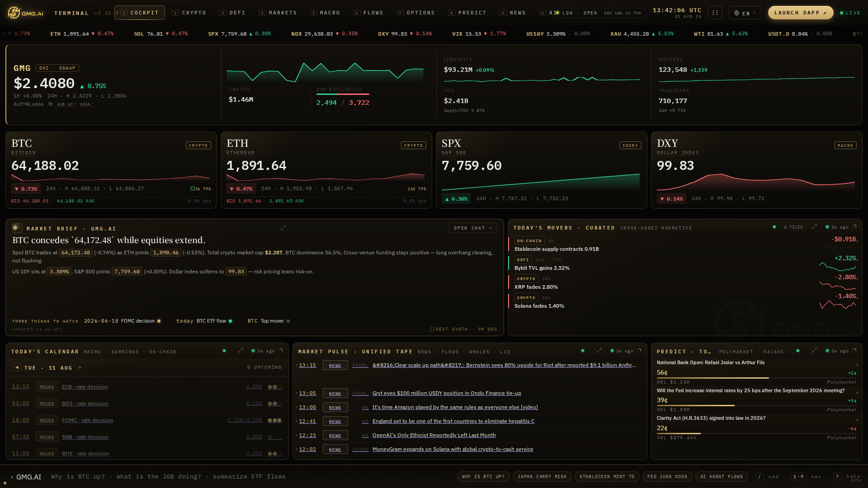Open National Bank Open market external arrow
This screenshot has height=488, width=868.
pos(856,365)
